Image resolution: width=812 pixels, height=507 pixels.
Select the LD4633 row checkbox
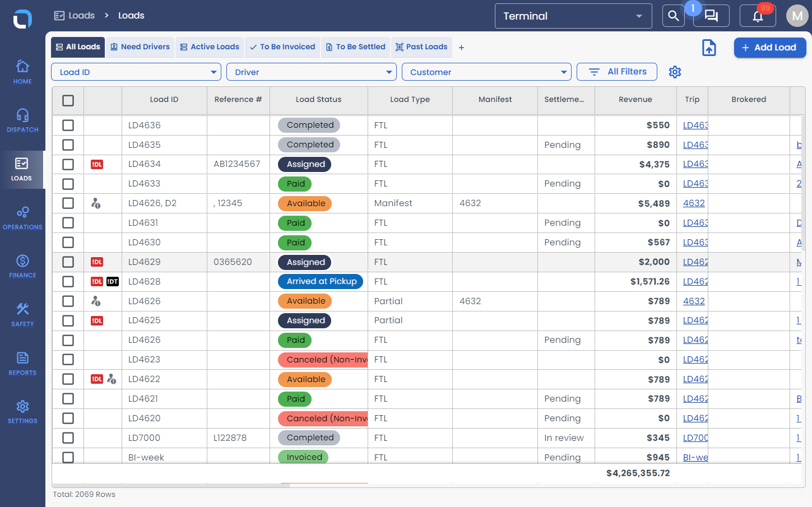pyautogui.click(x=68, y=184)
